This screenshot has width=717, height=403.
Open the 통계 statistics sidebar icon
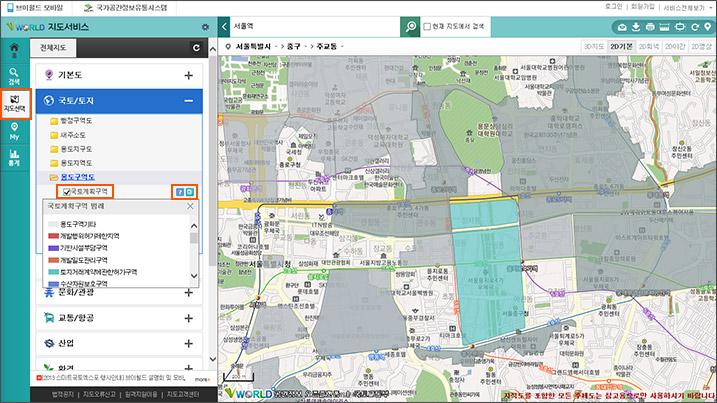coord(14,157)
